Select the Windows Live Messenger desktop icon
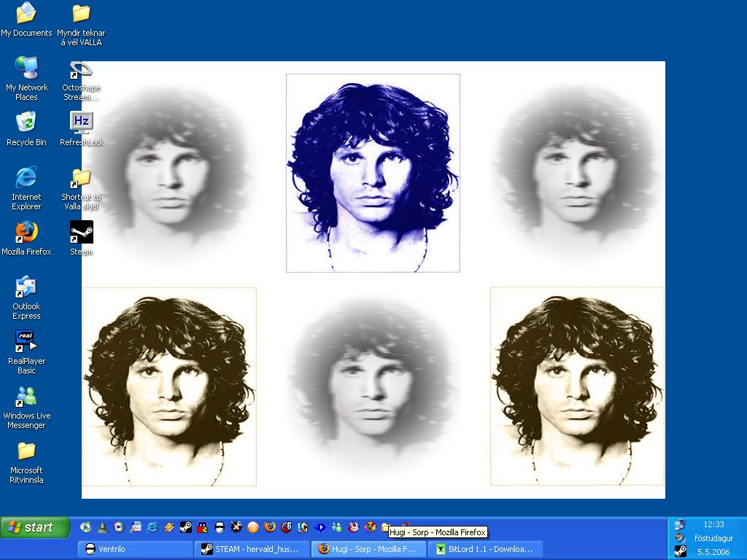The image size is (747, 560). [x=26, y=407]
